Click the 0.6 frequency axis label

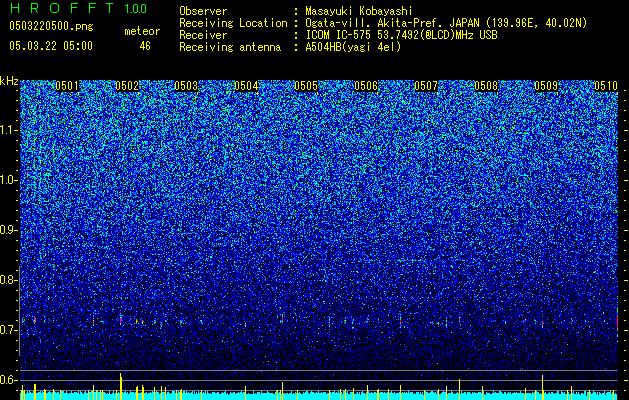pyautogui.click(x=8, y=380)
